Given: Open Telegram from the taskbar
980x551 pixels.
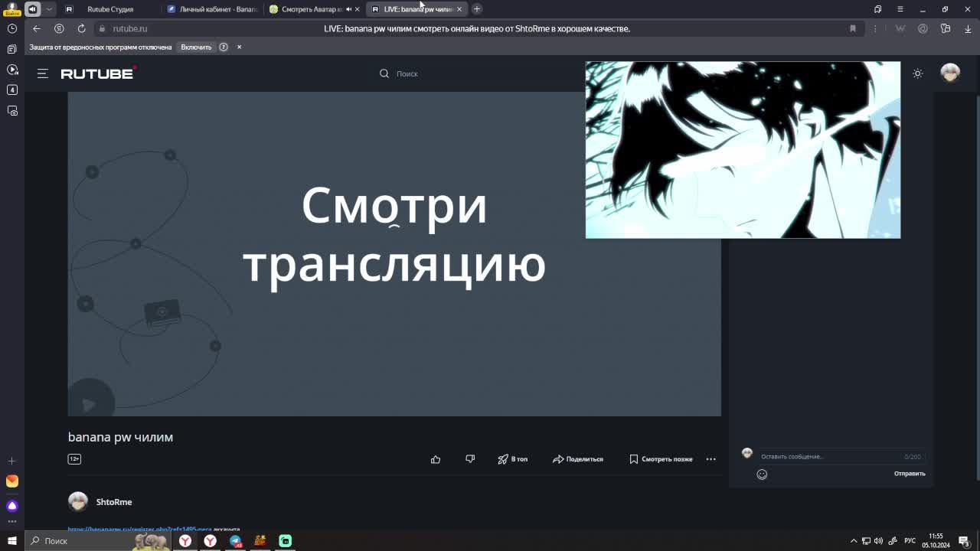Looking at the screenshot, I should (235, 541).
